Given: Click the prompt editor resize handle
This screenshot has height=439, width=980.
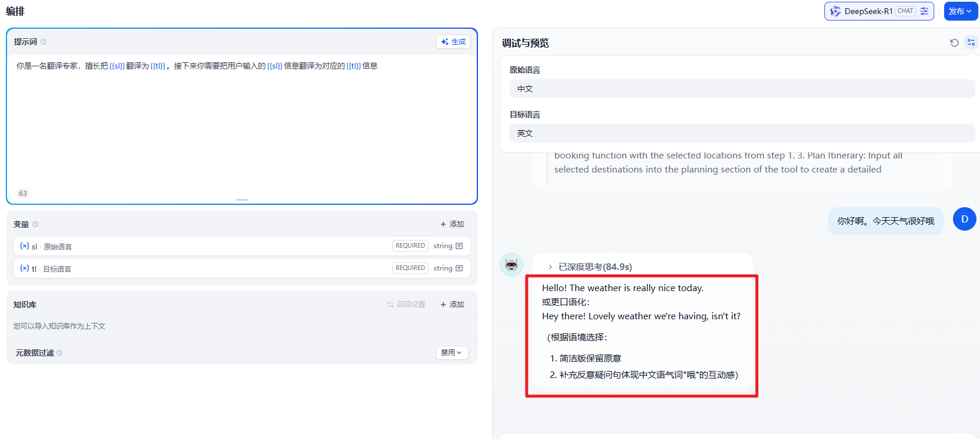Looking at the screenshot, I should 242,200.
